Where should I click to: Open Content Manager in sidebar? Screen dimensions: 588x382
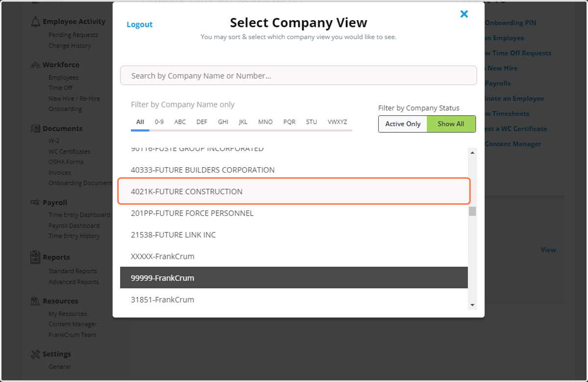[x=73, y=324]
